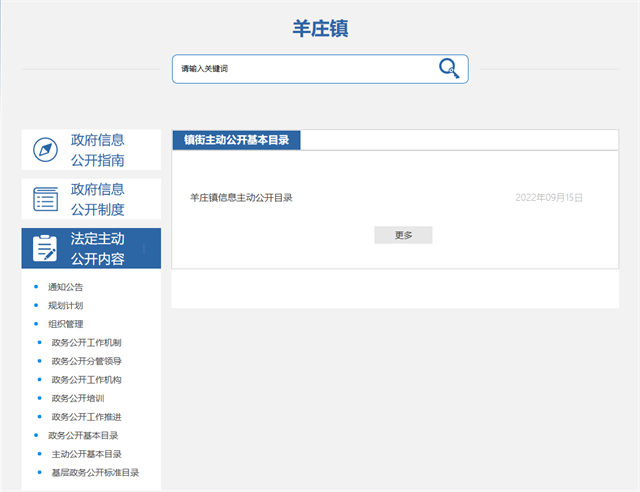Open the 政府信息公开指南 menu section
The height and width of the screenshot is (492, 640).
98,150
